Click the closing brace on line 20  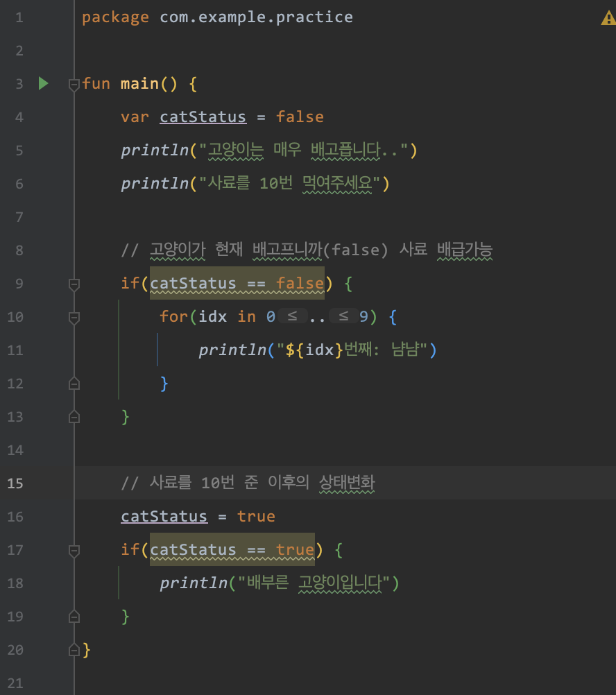87,650
